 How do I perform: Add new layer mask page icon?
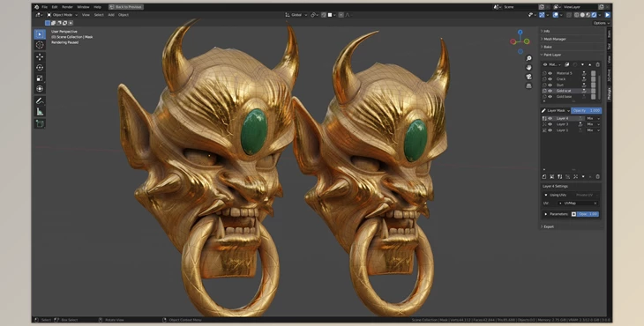[x=544, y=177]
